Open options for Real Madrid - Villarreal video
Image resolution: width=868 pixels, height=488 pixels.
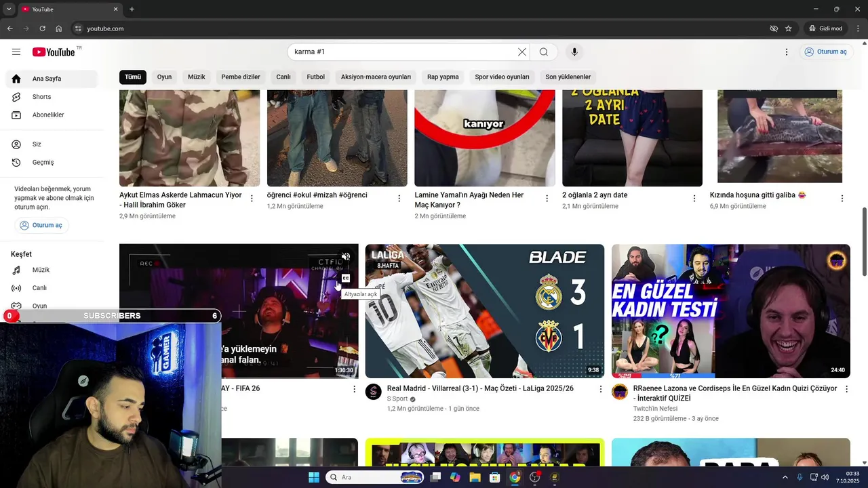(600, 389)
